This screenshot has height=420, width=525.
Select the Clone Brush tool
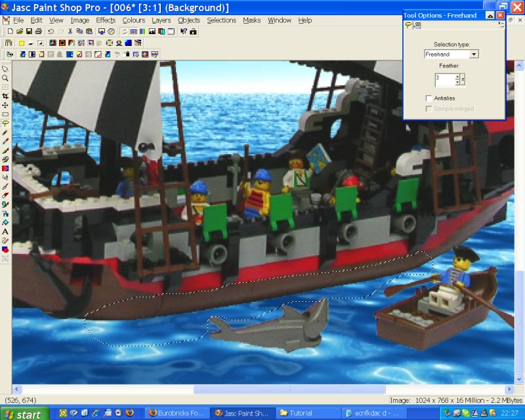(5, 159)
